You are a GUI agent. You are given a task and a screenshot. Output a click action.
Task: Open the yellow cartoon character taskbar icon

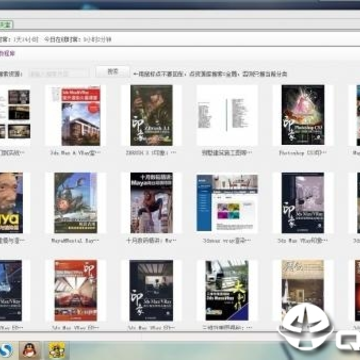tap(57, 350)
